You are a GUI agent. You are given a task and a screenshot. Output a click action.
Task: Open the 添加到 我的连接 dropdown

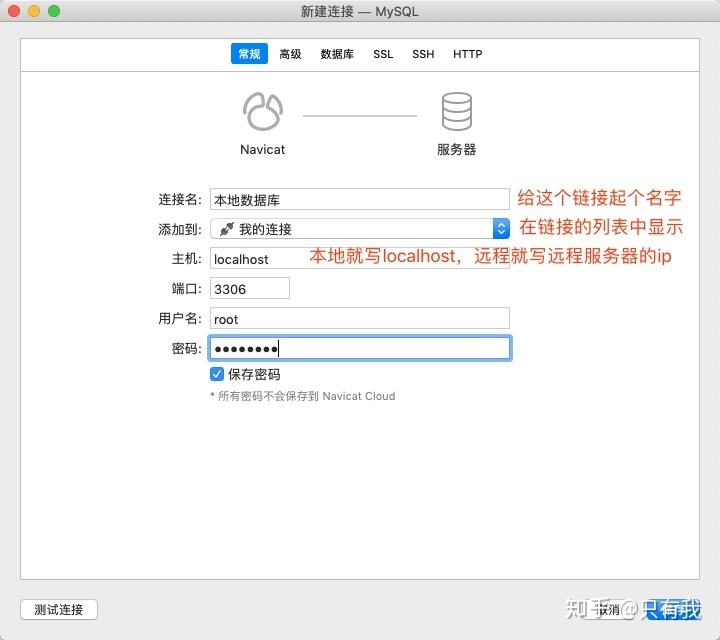pyautogui.click(x=360, y=229)
